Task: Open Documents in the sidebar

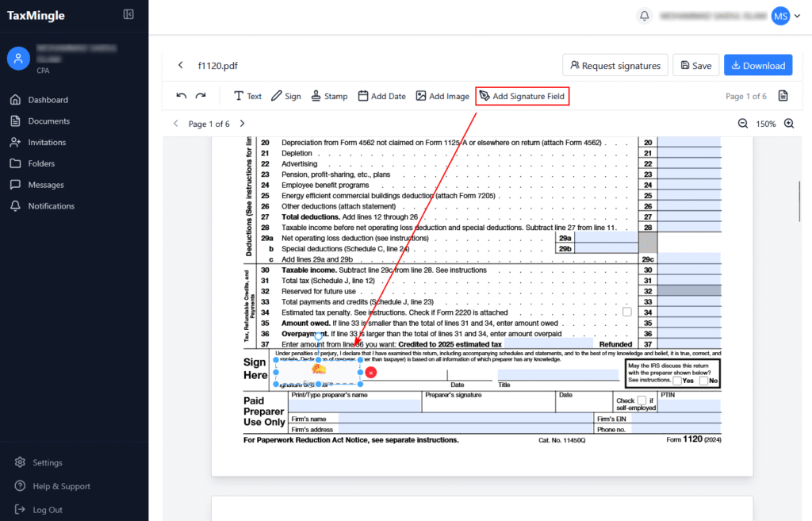Action: pos(48,121)
